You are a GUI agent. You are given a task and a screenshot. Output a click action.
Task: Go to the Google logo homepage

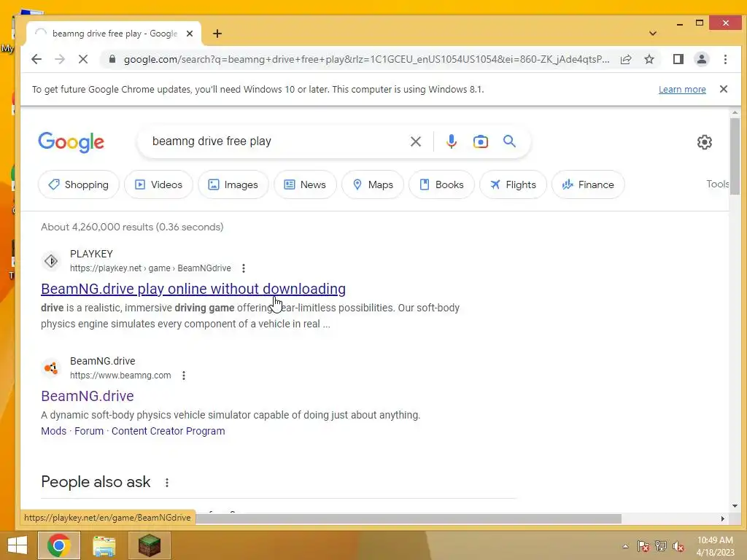71,142
